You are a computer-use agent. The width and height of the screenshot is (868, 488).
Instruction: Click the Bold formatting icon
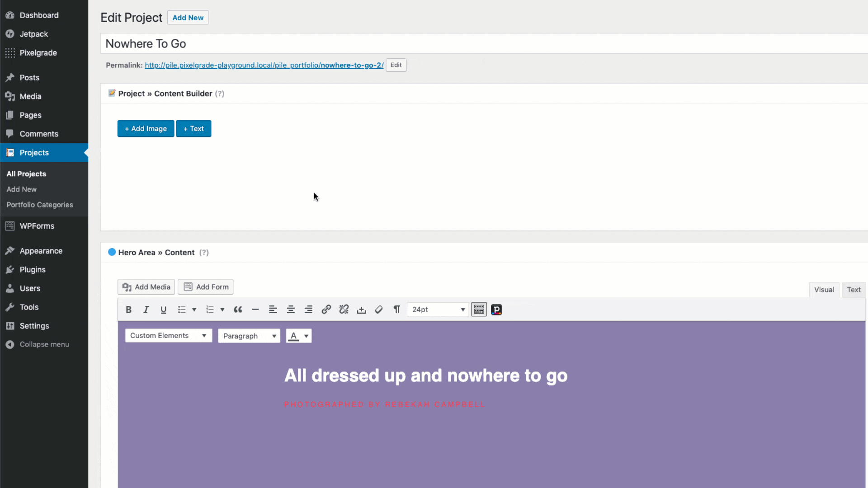tap(128, 309)
